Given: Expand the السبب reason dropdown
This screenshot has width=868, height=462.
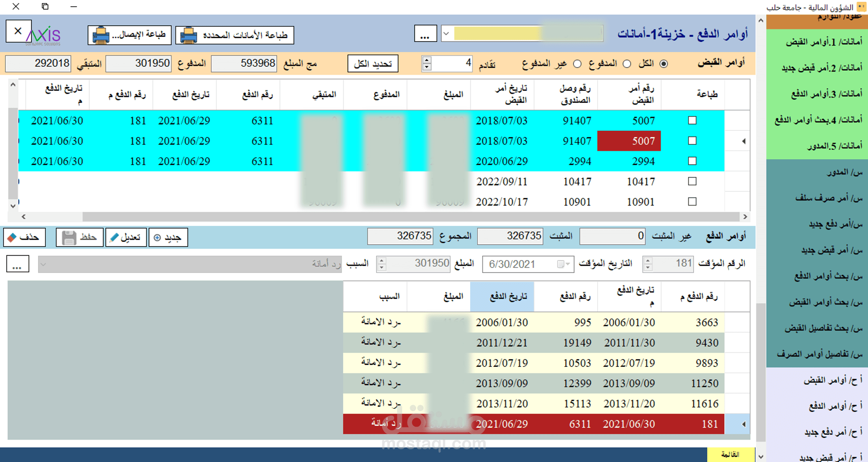Looking at the screenshot, I should point(43,264).
